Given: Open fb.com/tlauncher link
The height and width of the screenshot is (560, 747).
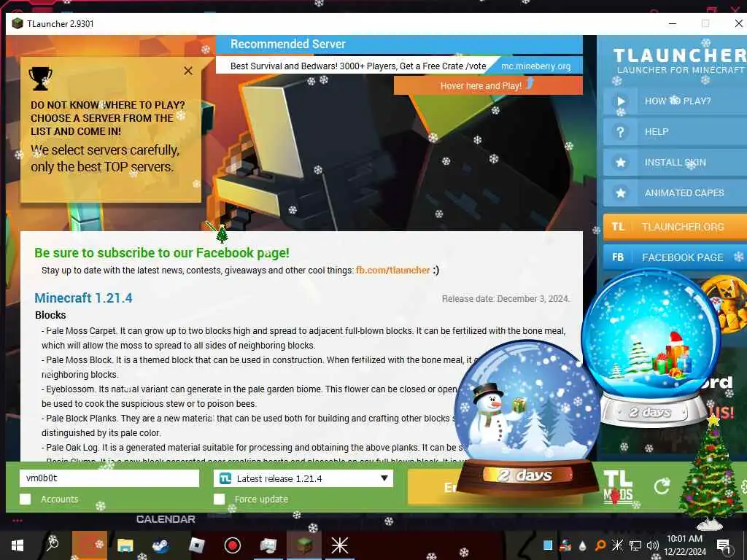Looking at the screenshot, I should [392, 271].
